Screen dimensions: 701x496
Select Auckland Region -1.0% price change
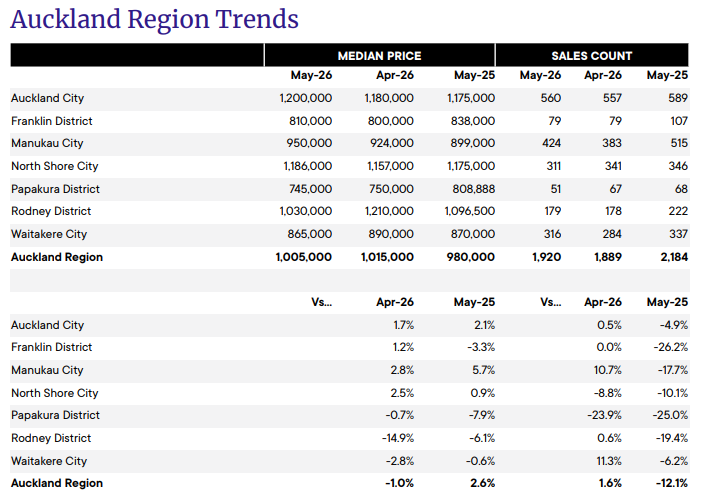399,483
